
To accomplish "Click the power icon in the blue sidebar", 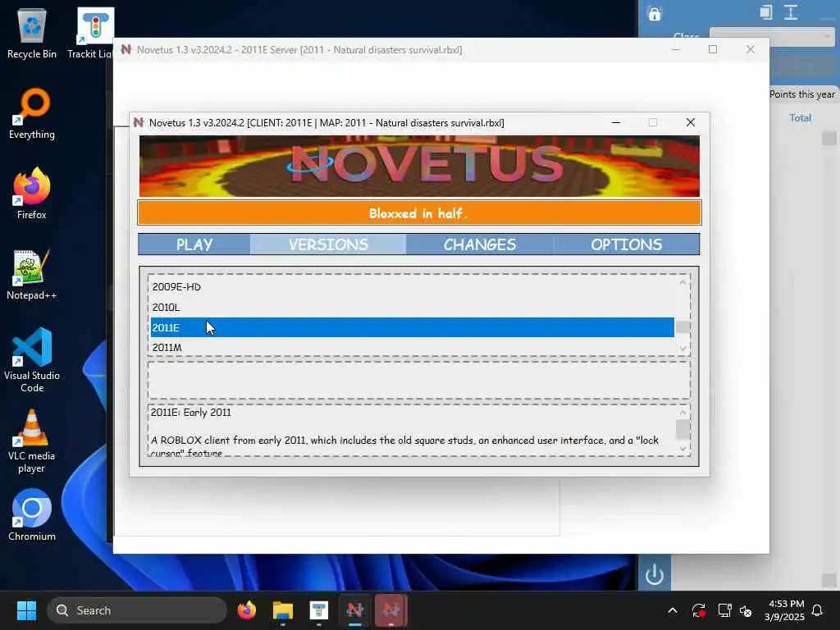I will [x=654, y=575].
